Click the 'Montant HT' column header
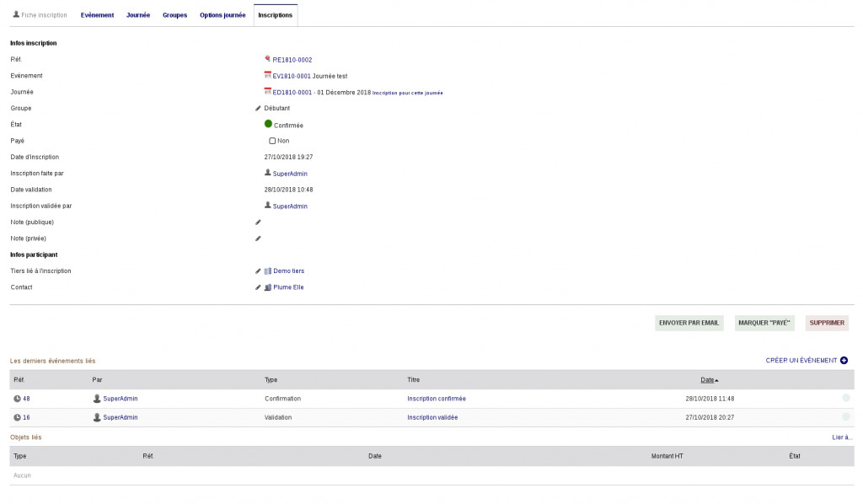This screenshot has height=504, width=863. pos(667,456)
